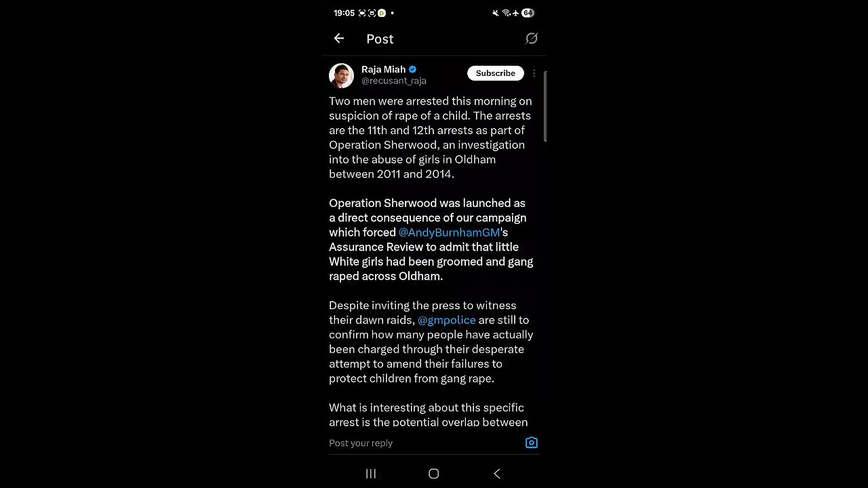Subscribe to Raja Miah

(x=496, y=73)
